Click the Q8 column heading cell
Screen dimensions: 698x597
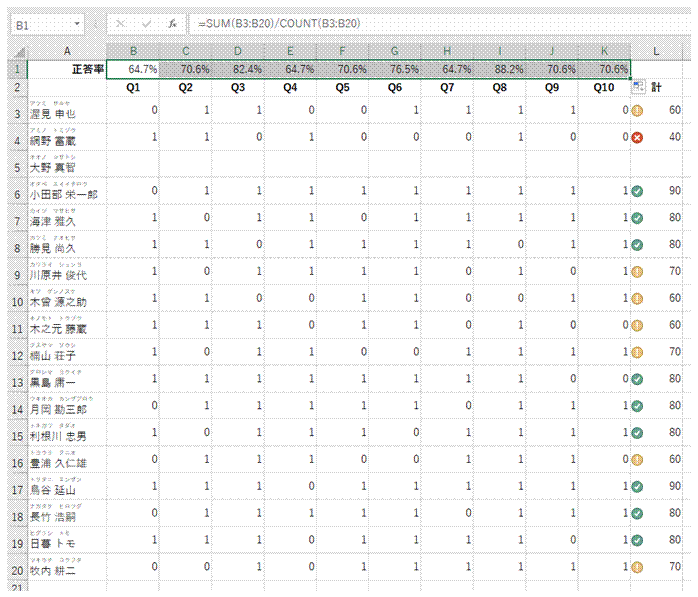[499, 88]
